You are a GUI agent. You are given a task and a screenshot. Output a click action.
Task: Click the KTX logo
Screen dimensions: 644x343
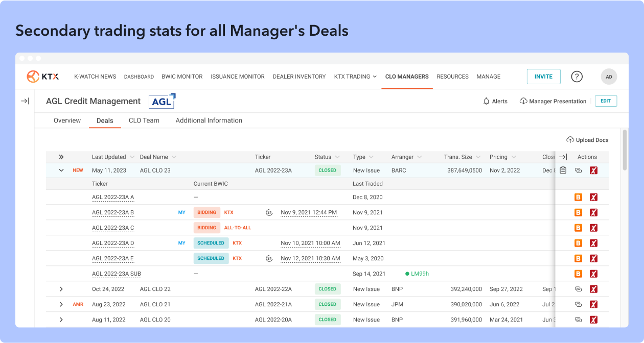[x=43, y=77]
